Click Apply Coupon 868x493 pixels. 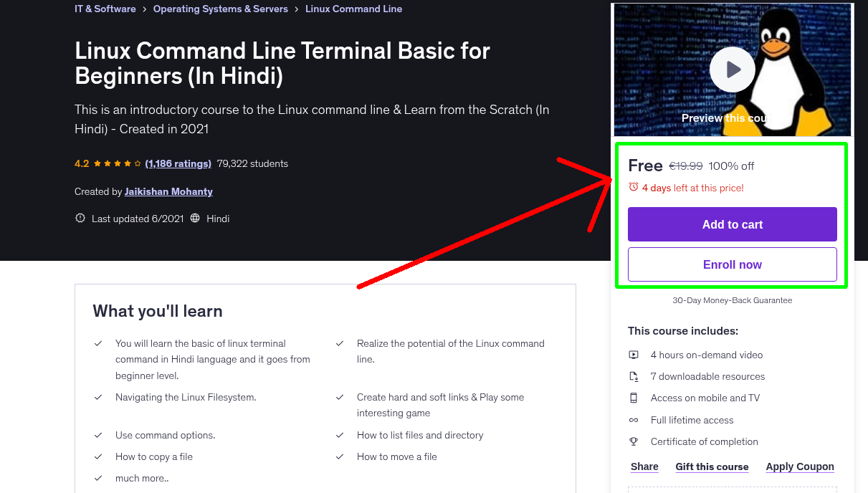tap(800, 466)
